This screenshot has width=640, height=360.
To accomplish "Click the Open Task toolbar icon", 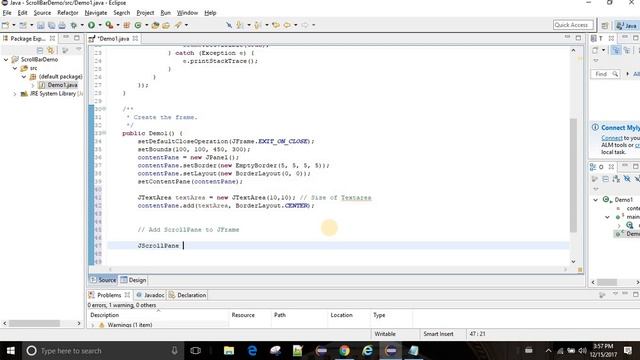I will pyautogui.click(x=166, y=25).
